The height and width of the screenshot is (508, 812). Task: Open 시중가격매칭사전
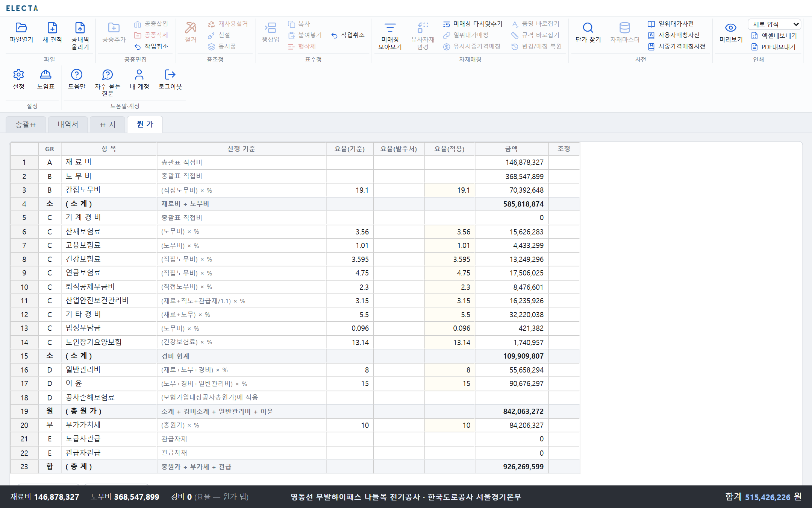(x=677, y=46)
